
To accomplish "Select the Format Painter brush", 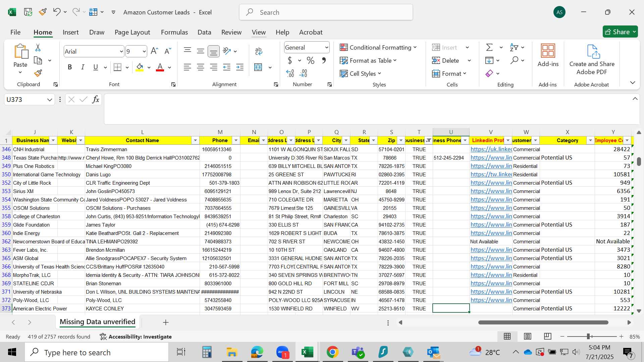I will coord(38,73).
